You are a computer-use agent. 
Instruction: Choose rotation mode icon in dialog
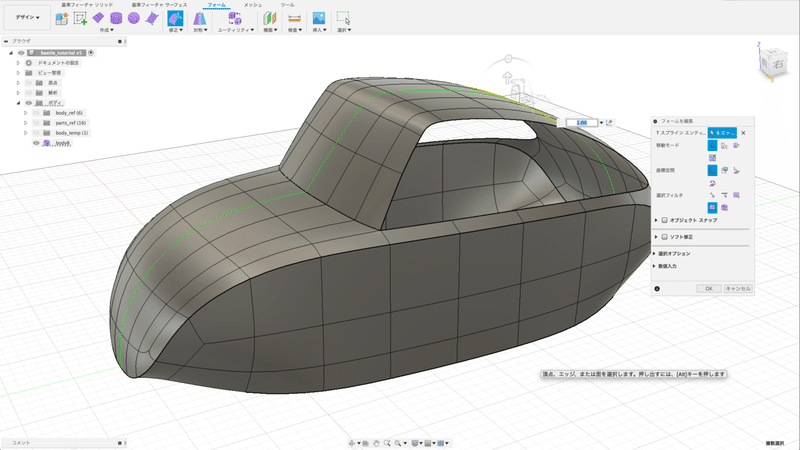(x=736, y=145)
